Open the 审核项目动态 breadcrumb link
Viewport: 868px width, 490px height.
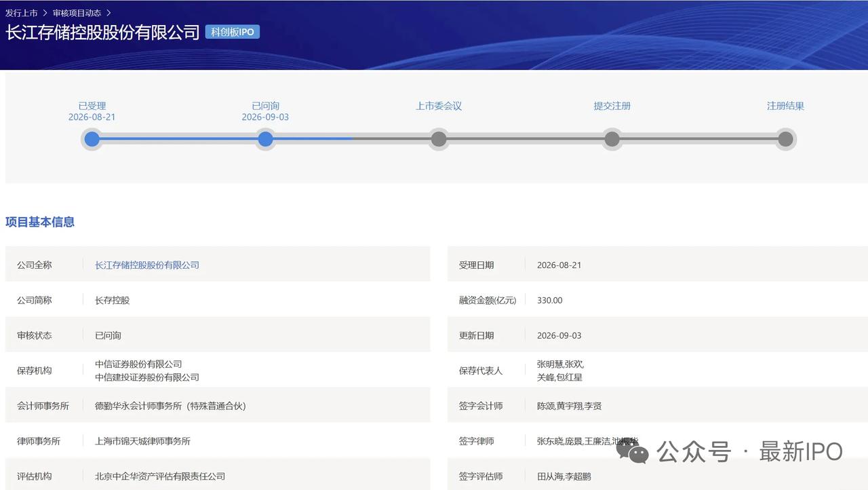(77, 13)
